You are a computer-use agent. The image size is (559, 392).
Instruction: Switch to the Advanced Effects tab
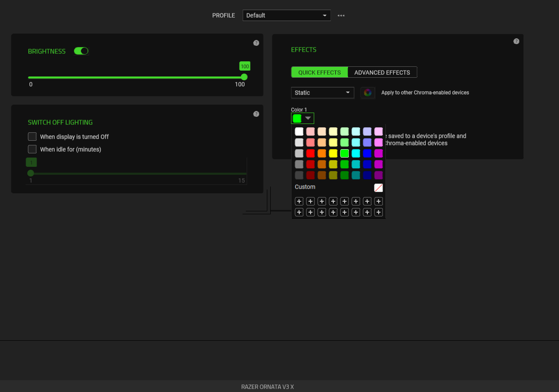(382, 72)
